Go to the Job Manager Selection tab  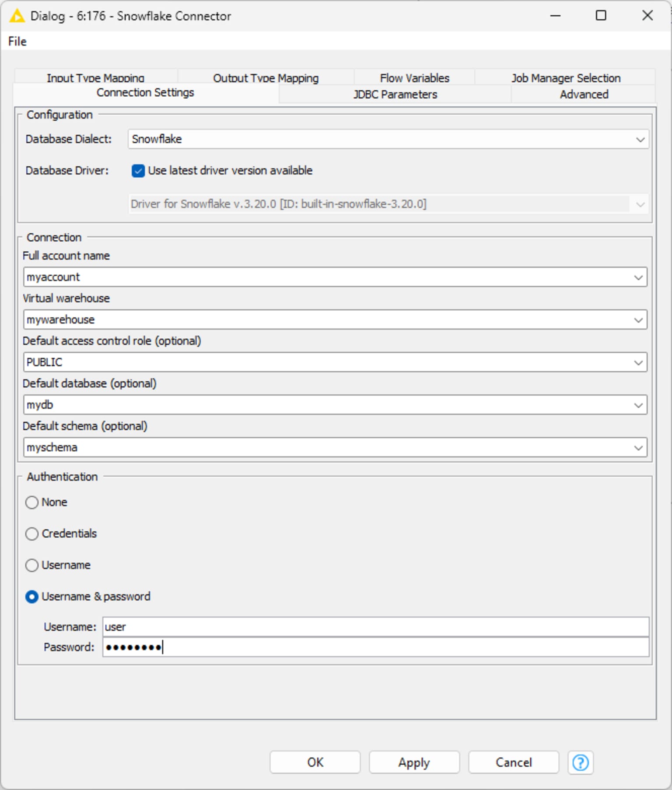[566, 78]
